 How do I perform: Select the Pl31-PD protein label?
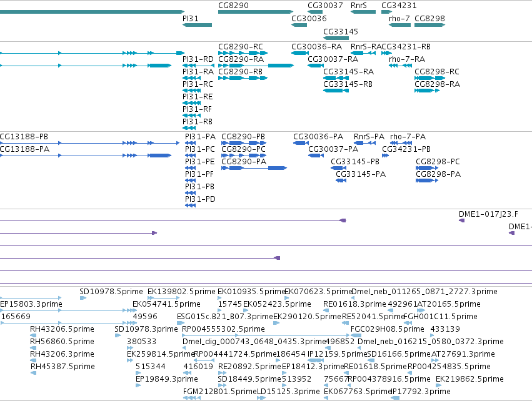(200, 199)
